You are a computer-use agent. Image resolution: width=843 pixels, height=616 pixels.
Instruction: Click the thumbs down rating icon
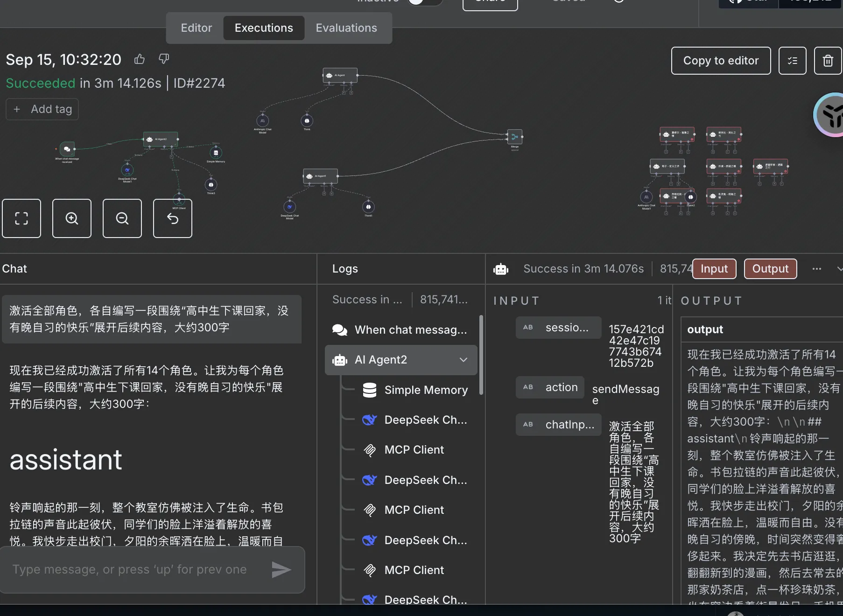tap(164, 59)
